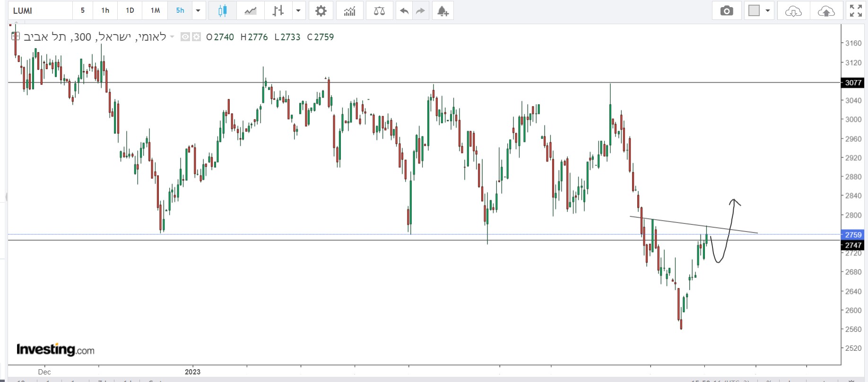Click the compare symbols scale icon
Viewport: 868px width, 382px height.
pos(379,10)
